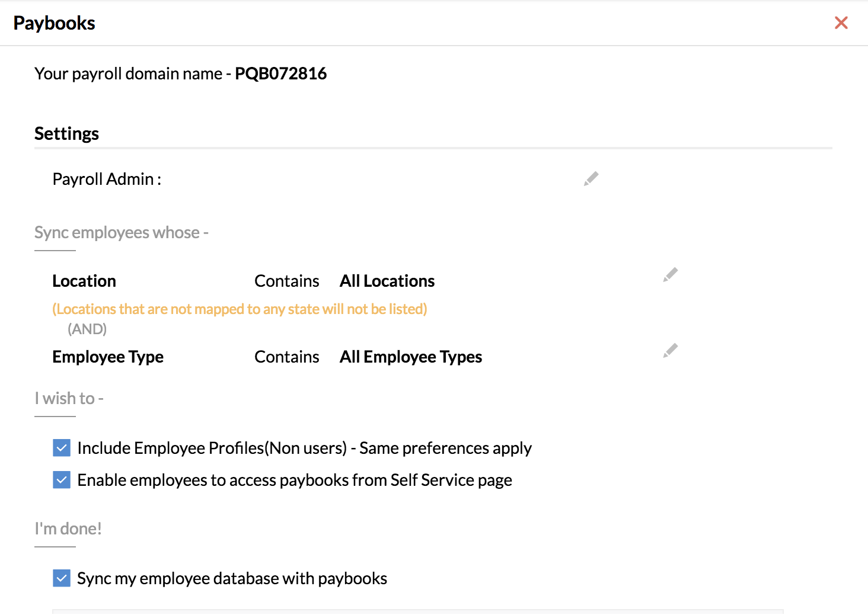This screenshot has height=615, width=868.
Task: Uncheck Sync my employee database with paybooks
Action: pos(62,578)
